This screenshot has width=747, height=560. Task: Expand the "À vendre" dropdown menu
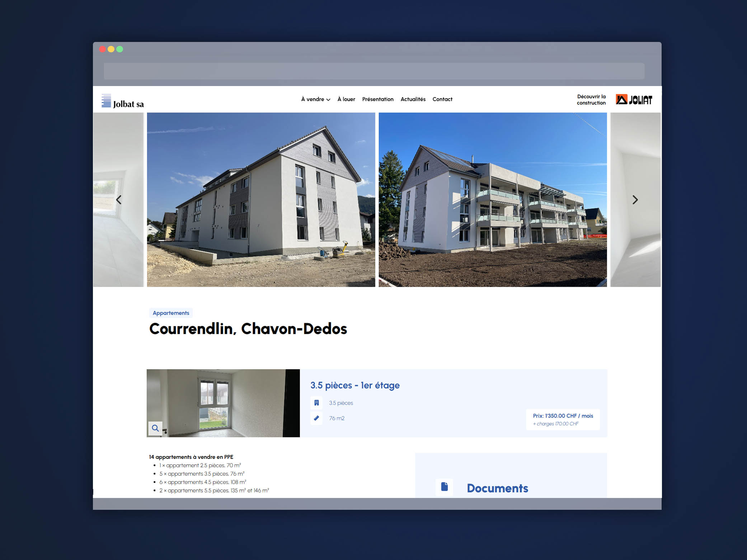(315, 99)
